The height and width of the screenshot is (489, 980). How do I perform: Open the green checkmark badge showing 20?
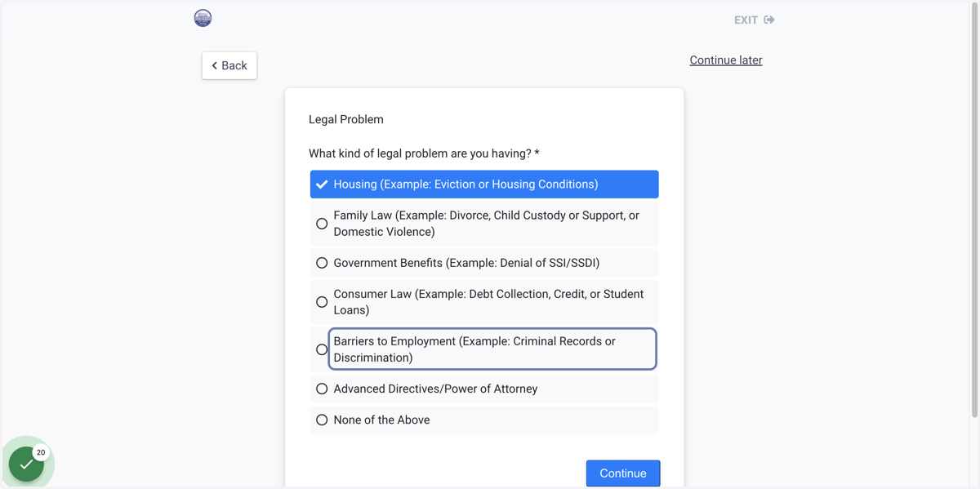(x=27, y=463)
